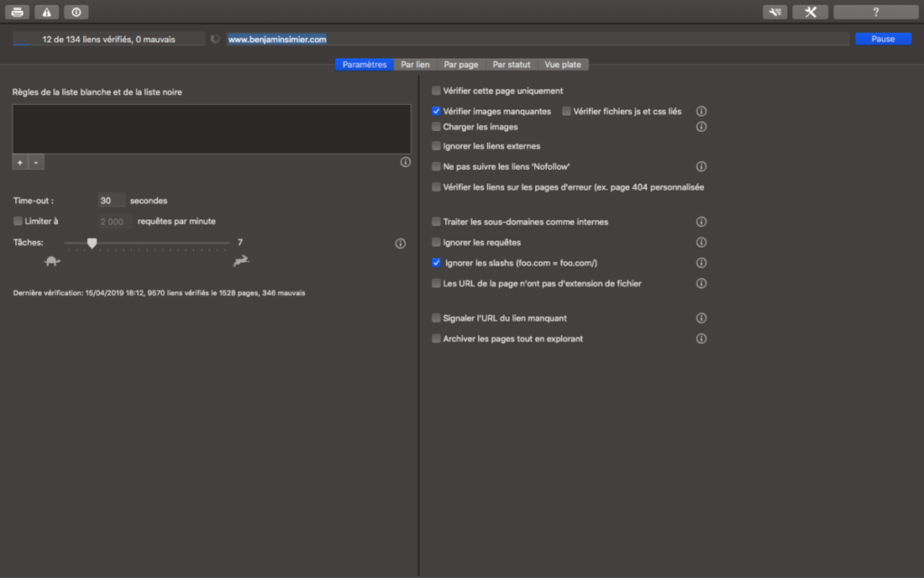The width and height of the screenshot is (924, 578).
Task: Click info icon next to Charger les images
Action: click(x=701, y=127)
